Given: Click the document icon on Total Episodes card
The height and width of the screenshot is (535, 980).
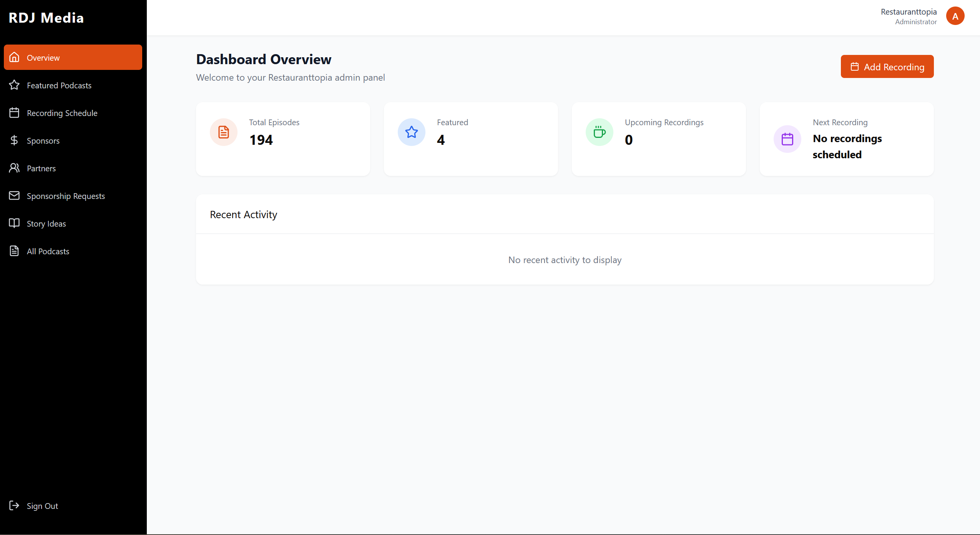Looking at the screenshot, I should pos(223,132).
